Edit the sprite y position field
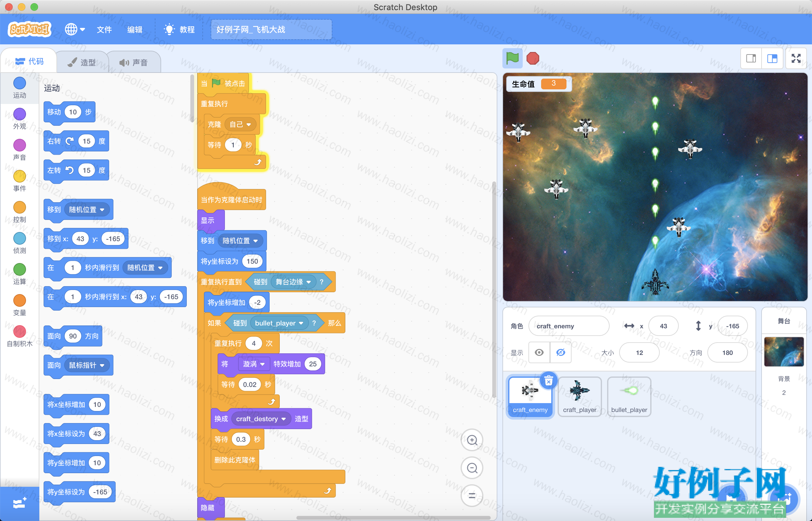812x521 pixels. pyautogui.click(x=732, y=326)
